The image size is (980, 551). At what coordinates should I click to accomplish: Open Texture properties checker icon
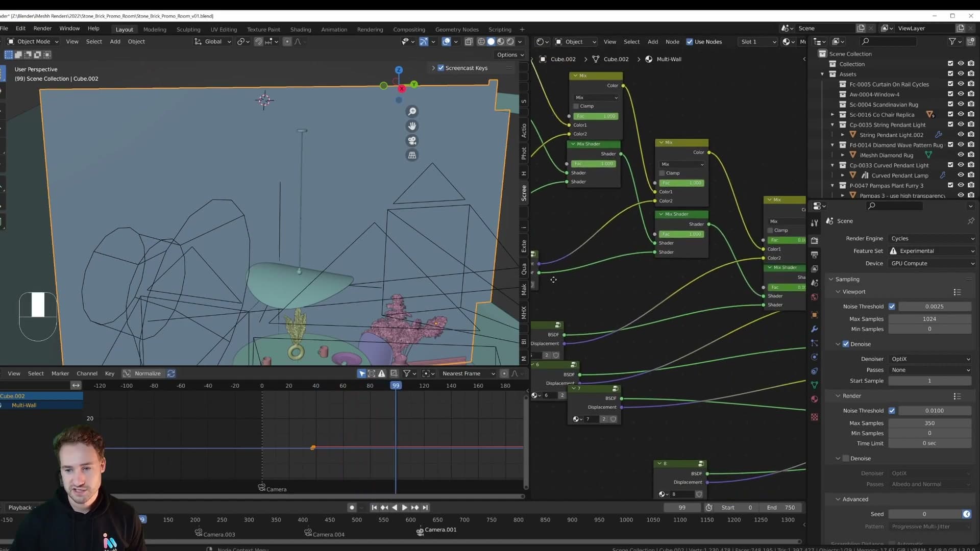coord(815,417)
